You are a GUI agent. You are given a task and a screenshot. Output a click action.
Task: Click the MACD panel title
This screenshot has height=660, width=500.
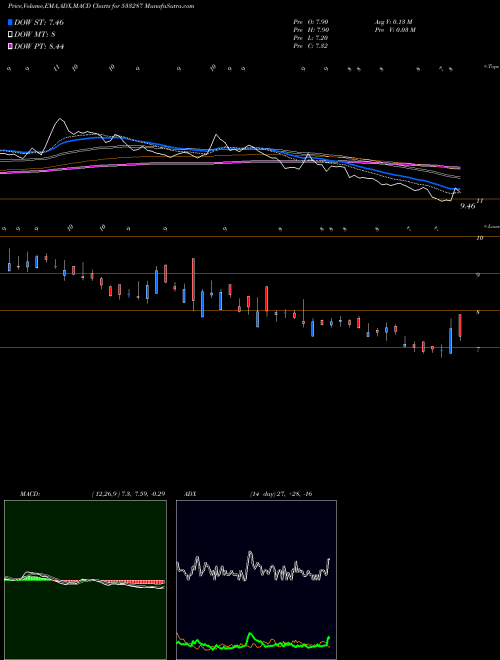point(30,494)
